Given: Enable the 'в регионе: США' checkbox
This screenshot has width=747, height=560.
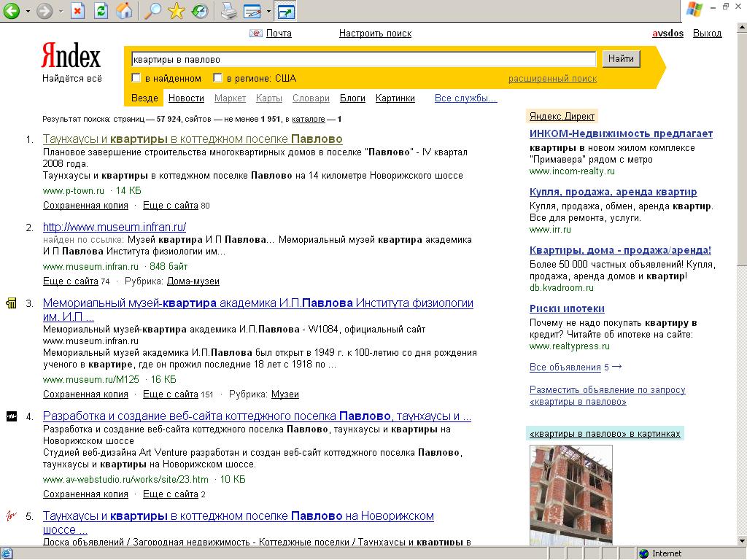Looking at the screenshot, I should pyautogui.click(x=217, y=77).
